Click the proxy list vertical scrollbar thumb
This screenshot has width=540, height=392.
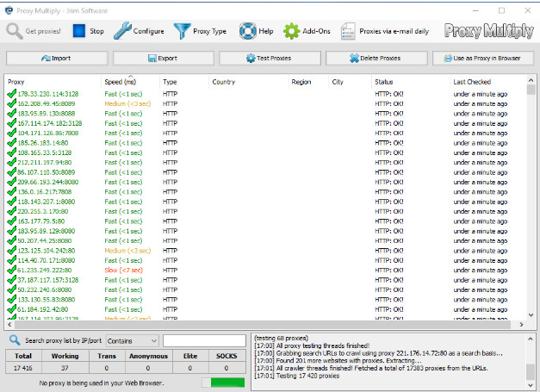tap(531, 90)
